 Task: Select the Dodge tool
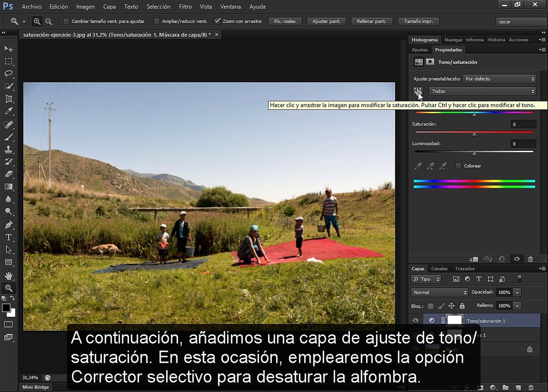point(9,211)
